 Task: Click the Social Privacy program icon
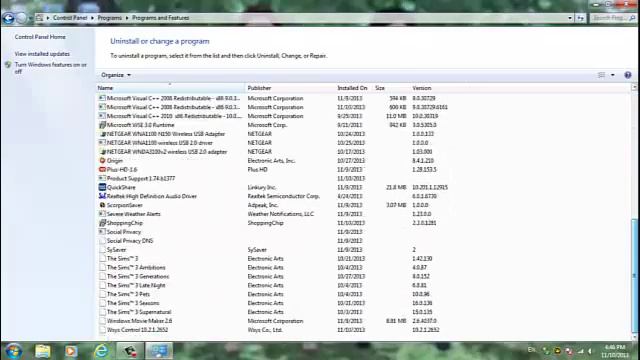click(x=102, y=232)
